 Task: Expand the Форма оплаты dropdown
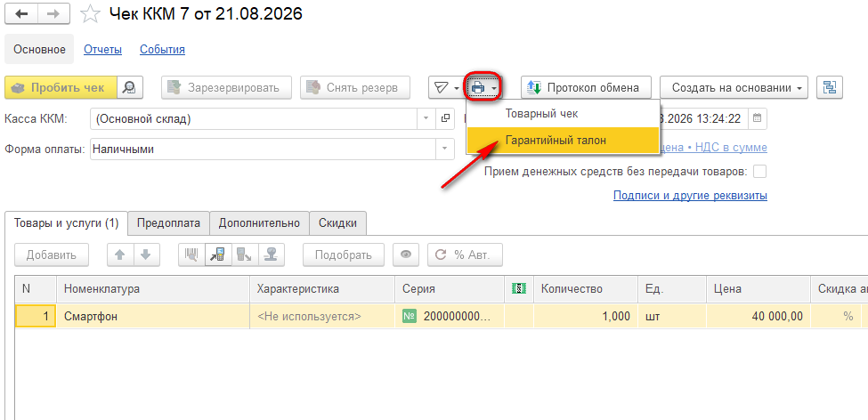tap(444, 149)
